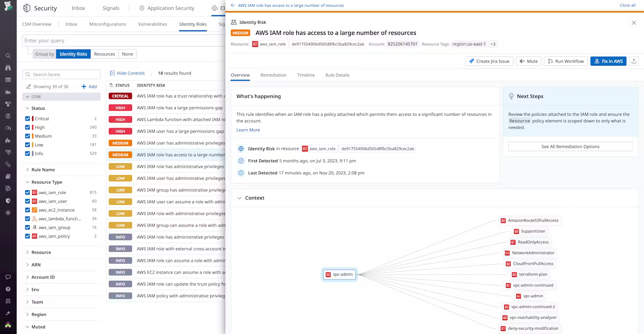Open the search icon in left sidebar
Image resolution: width=644 pixels, height=334 pixels.
click(8, 56)
